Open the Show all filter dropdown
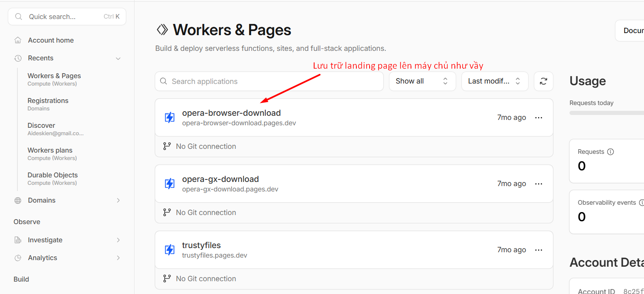 point(422,81)
